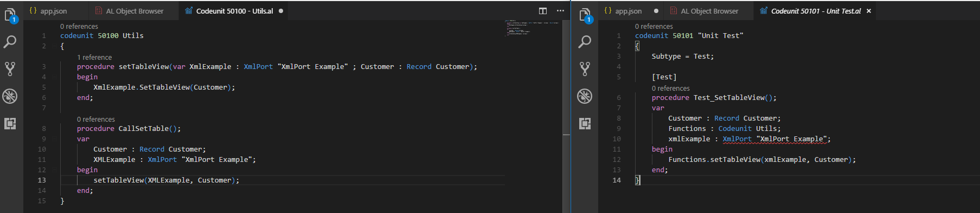This screenshot has height=213, width=980.
Task: Click line number 14 in right editor gutter
Action: (x=617, y=180)
